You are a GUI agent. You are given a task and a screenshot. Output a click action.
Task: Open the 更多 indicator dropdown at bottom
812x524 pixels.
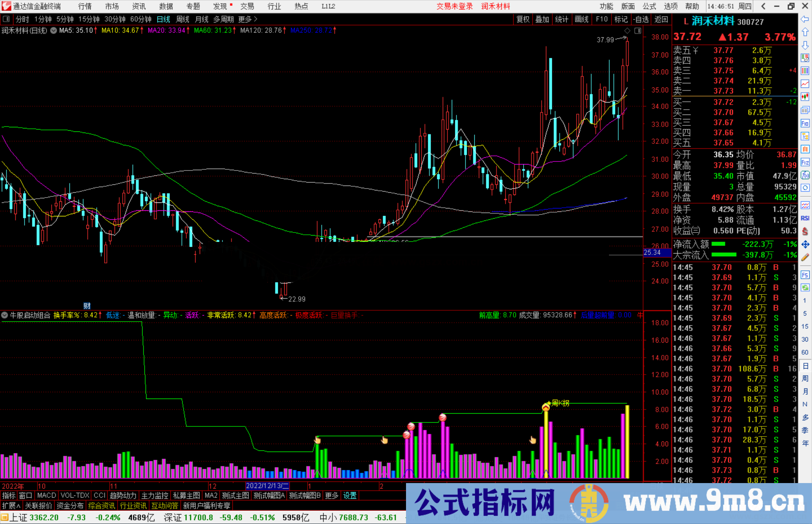(331, 495)
